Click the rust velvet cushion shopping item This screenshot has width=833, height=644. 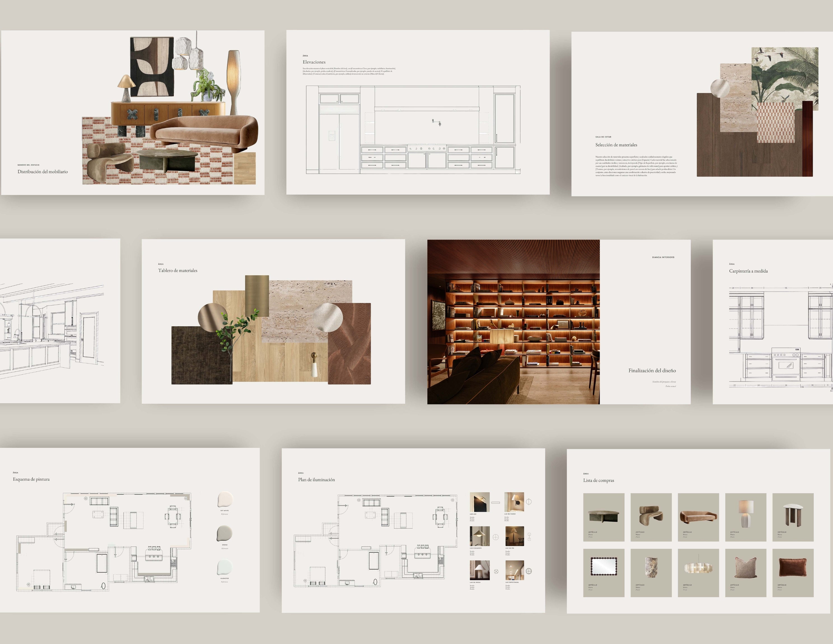(x=793, y=567)
